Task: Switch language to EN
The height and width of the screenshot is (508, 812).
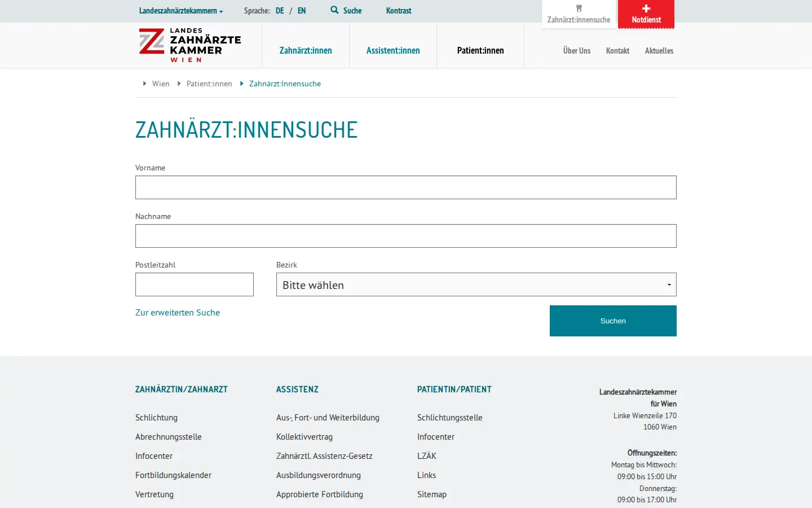Action: pos(302,11)
